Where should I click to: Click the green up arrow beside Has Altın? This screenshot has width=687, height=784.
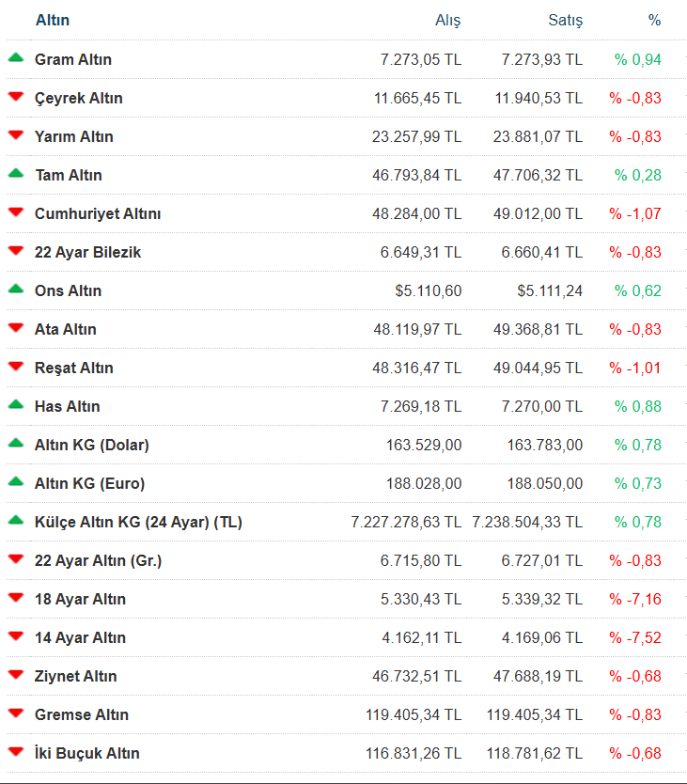(x=15, y=405)
